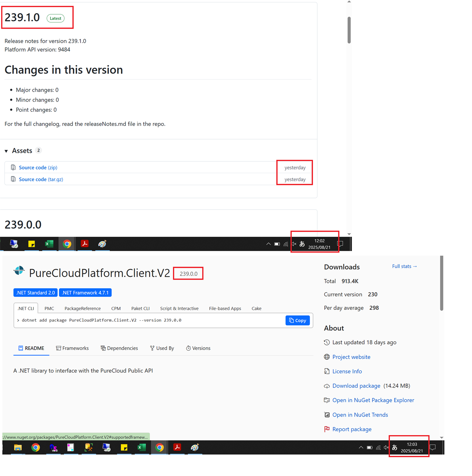Screen dimensions: 472x476
Task: Open the 239.1.0 release heading
Action: click(22, 17)
